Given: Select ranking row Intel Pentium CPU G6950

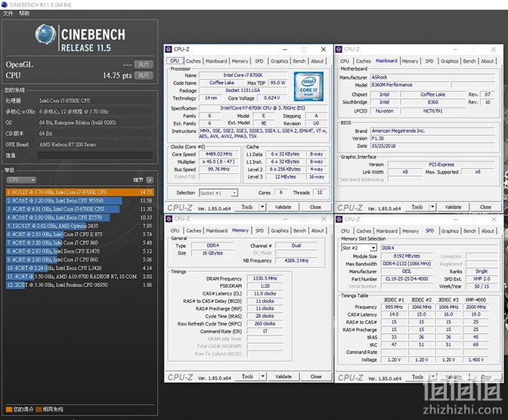Looking at the screenshot, I should click(79, 285).
